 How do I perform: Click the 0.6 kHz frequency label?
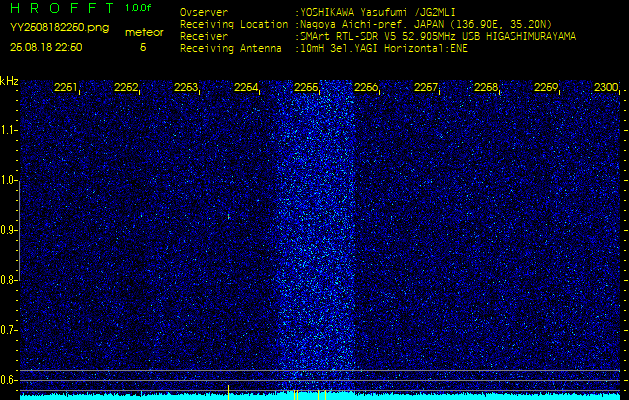7,380
